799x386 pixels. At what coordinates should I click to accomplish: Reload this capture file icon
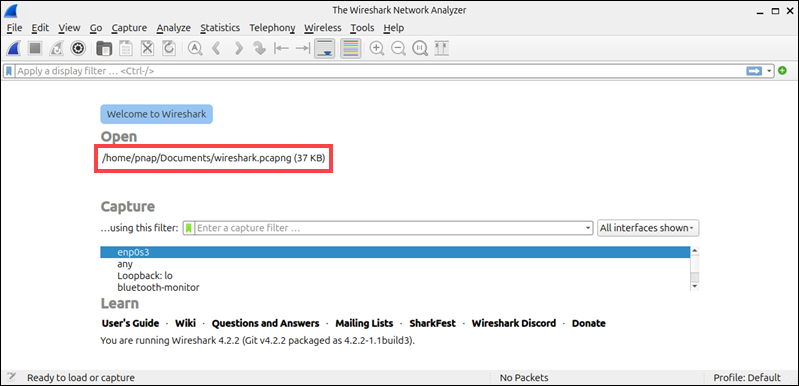(x=169, y=48)
